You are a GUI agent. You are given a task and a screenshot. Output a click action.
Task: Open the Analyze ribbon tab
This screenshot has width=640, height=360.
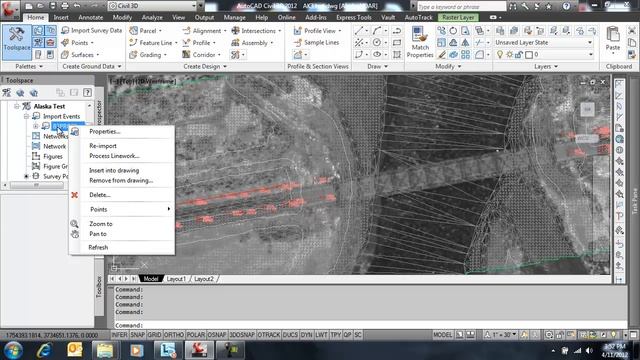[152, 18]
